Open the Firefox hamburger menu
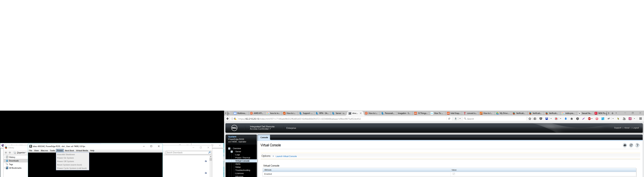The image size is (644, 177). [x=641, y=119]
